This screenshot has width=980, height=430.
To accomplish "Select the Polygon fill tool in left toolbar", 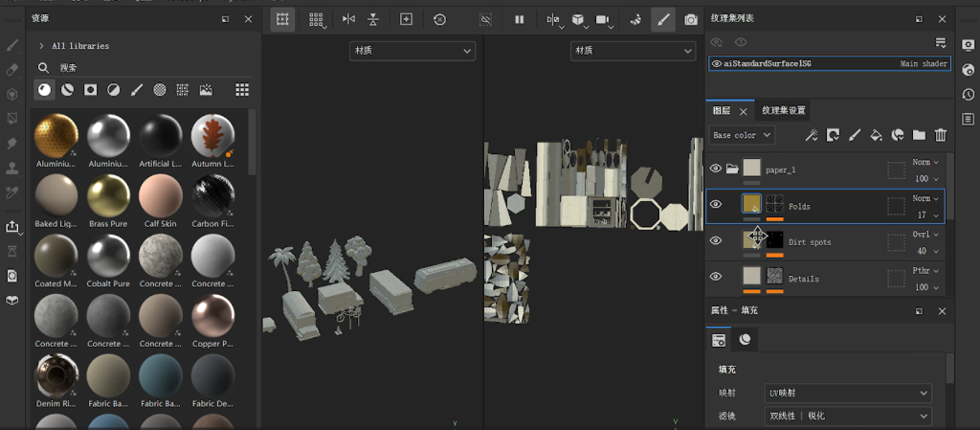I will click(x=11, y=118).
